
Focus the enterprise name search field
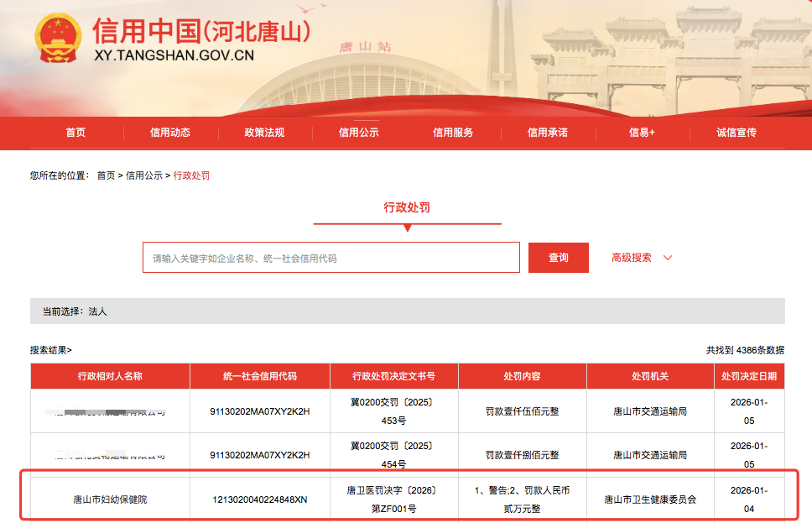pyautogui.click(x=331, y=258)
